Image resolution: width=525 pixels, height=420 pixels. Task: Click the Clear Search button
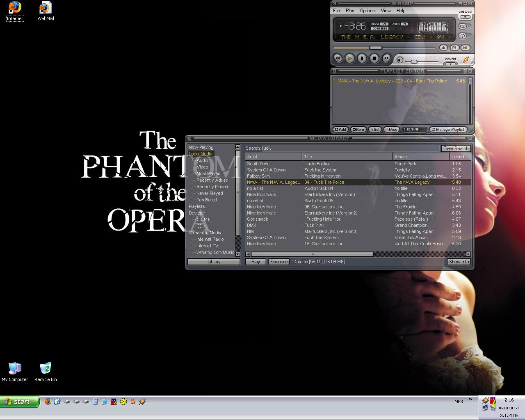pos(456,148)
